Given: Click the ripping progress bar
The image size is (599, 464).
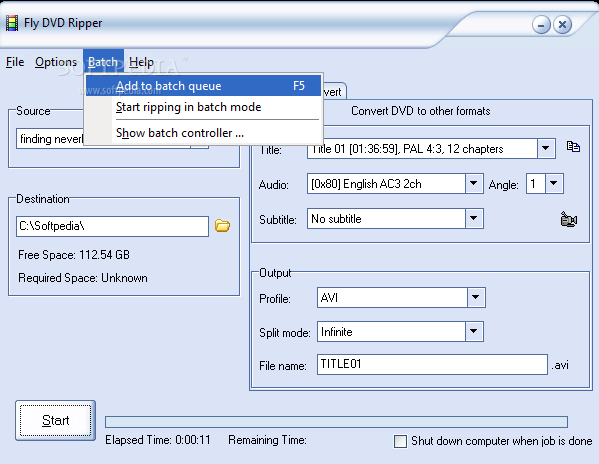Looking at the screenshot, I should click(x=336, y=422).
